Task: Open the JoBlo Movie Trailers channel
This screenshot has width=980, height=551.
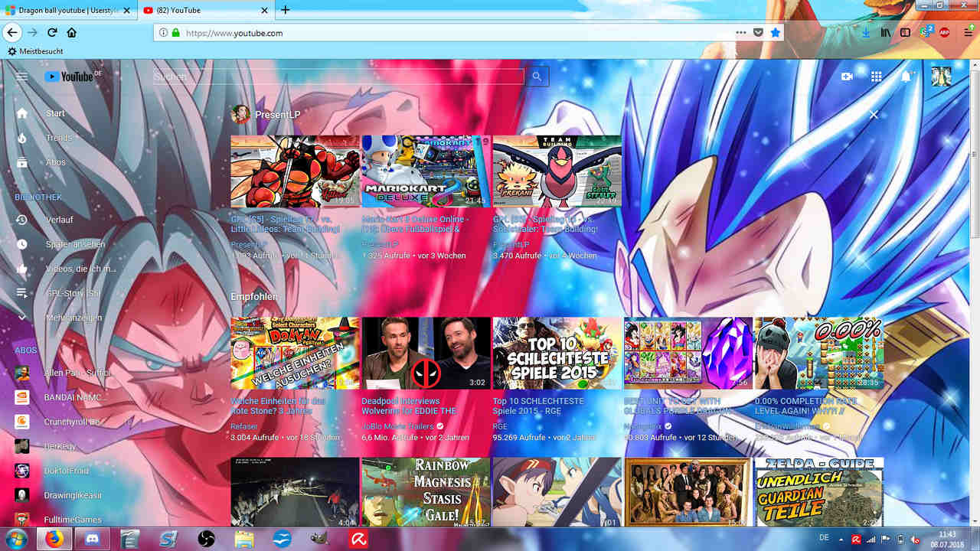Action: click(x=397, y=426)
